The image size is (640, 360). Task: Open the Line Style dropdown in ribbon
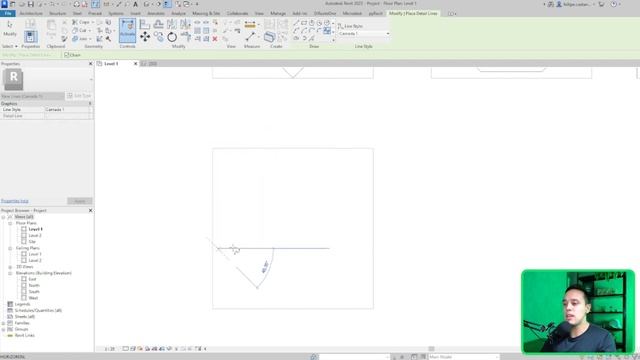click(363, 33)
